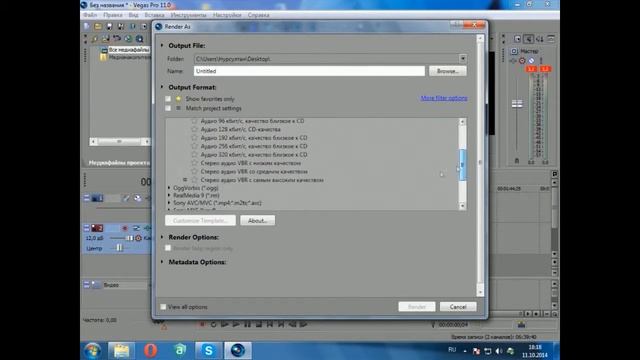Launch Opera browser from the taskbar
640x360 pixels.
point(151,351)
